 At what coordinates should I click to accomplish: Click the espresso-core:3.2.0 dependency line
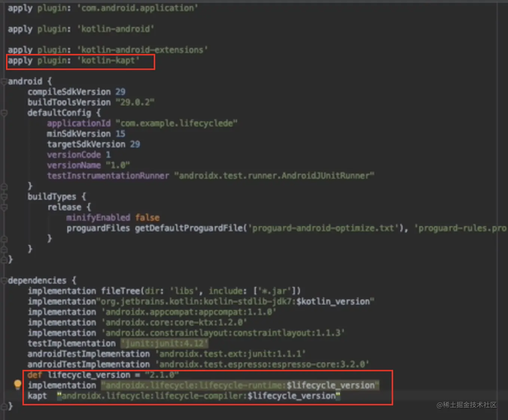pyautogui.click(x=198, y=364)
